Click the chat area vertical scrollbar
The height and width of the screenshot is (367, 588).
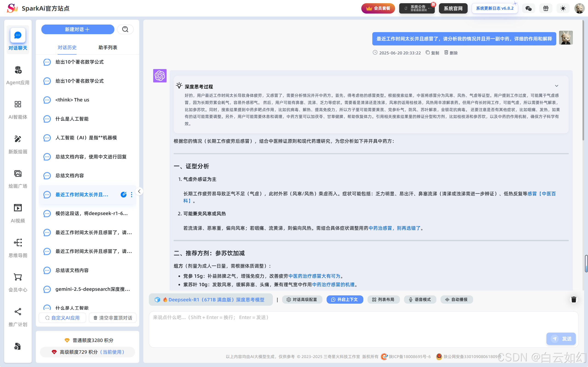583,80
